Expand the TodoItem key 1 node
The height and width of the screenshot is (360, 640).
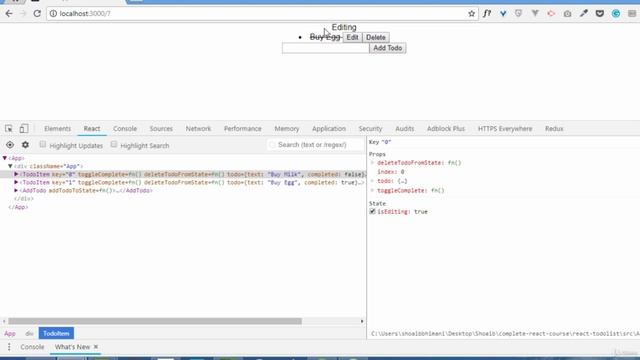click(x=16, y=182)
